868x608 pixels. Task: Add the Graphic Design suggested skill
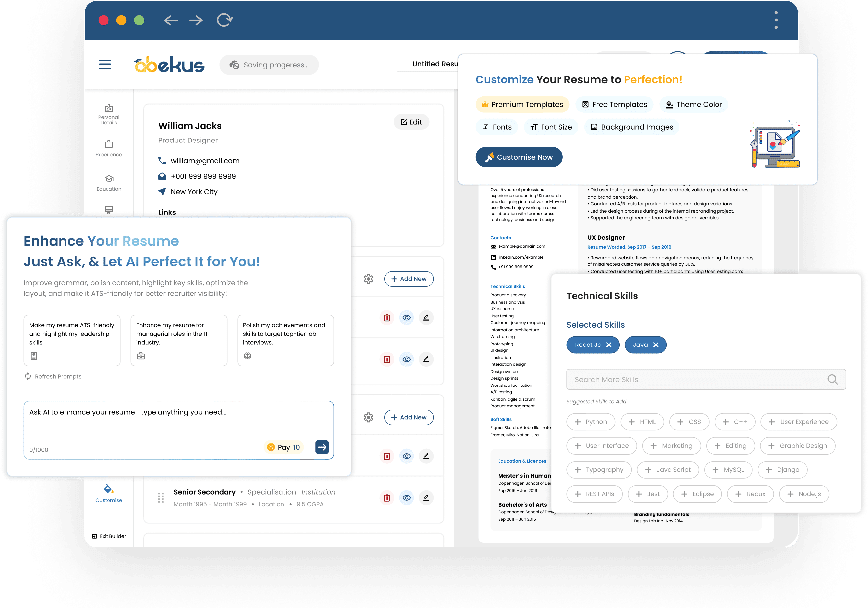(798, 446)
